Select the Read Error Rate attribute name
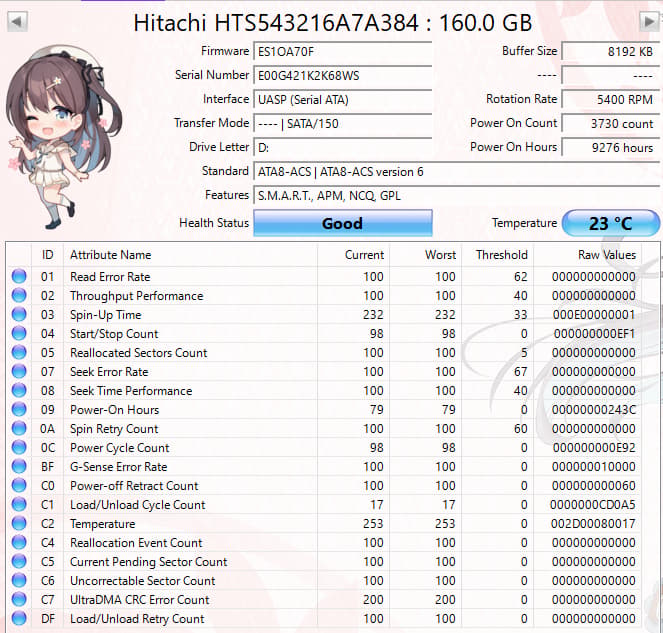 click(x=110, y=277)
